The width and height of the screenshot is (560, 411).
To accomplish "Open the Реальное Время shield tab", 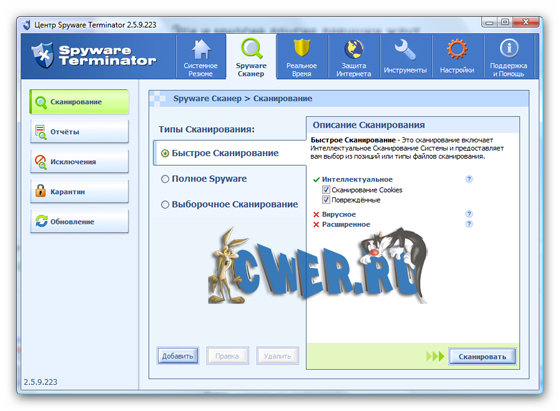I will [302, 57].
